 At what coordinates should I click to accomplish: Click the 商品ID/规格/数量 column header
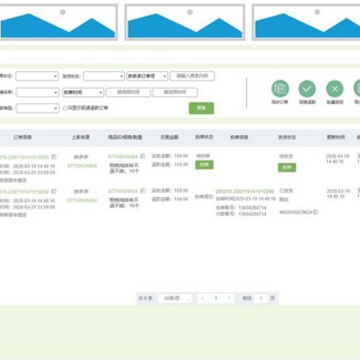tap(125, 137)
